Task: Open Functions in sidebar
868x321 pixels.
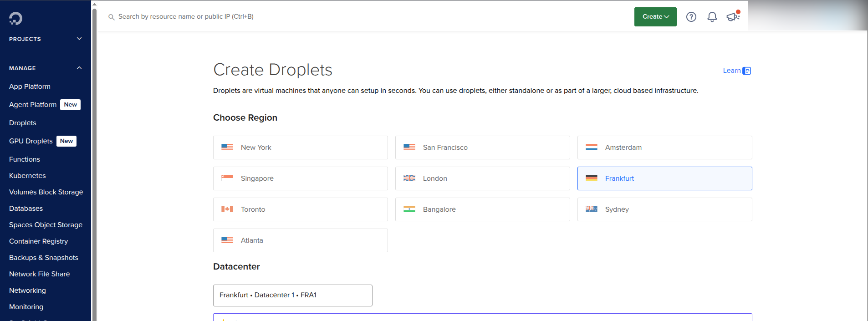Action: tap(25, 159)
